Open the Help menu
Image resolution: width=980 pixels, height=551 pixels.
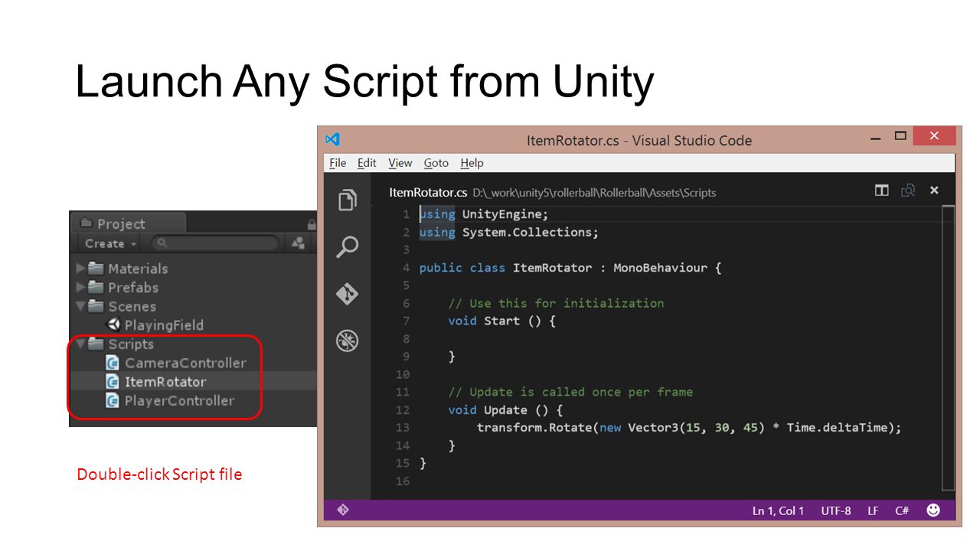click(x=472, y=163)
